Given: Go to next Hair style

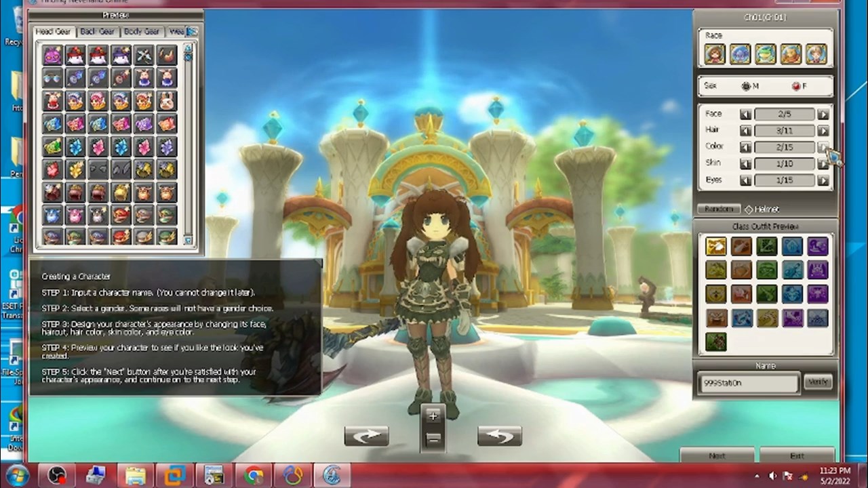Looking at the screenshot, I should [823, 131].
